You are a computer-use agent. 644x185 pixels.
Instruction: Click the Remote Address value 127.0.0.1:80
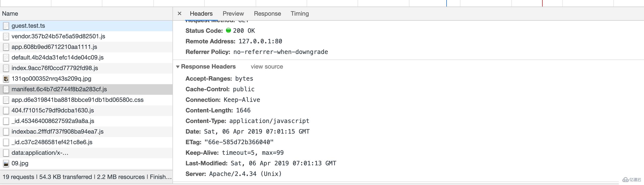point(260,41)
